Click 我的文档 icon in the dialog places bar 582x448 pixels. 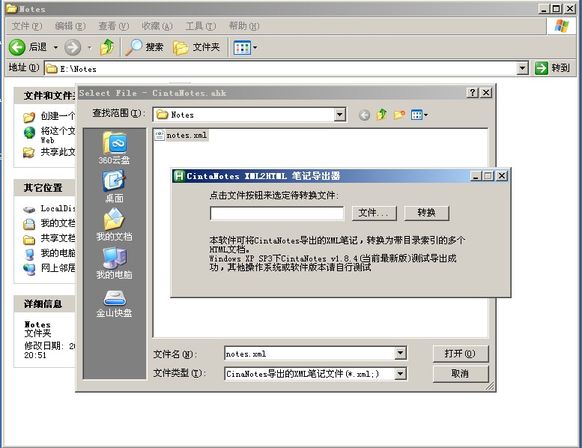tap(114, 225)
